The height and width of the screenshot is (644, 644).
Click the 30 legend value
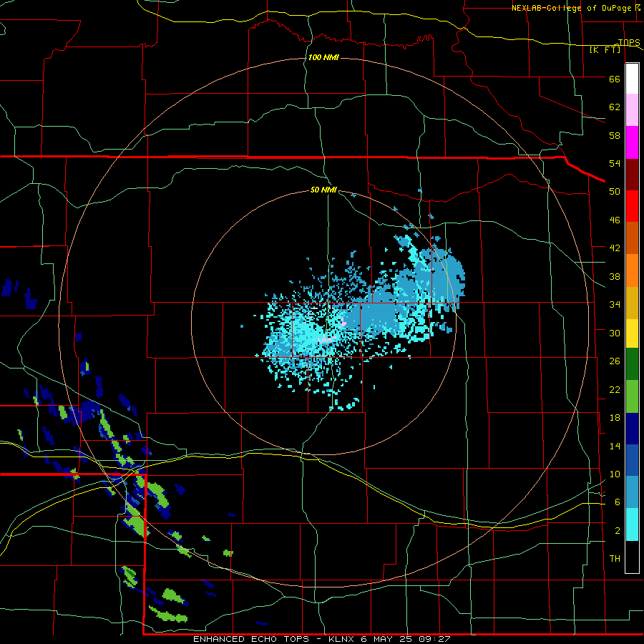click(x=615, y=333)
